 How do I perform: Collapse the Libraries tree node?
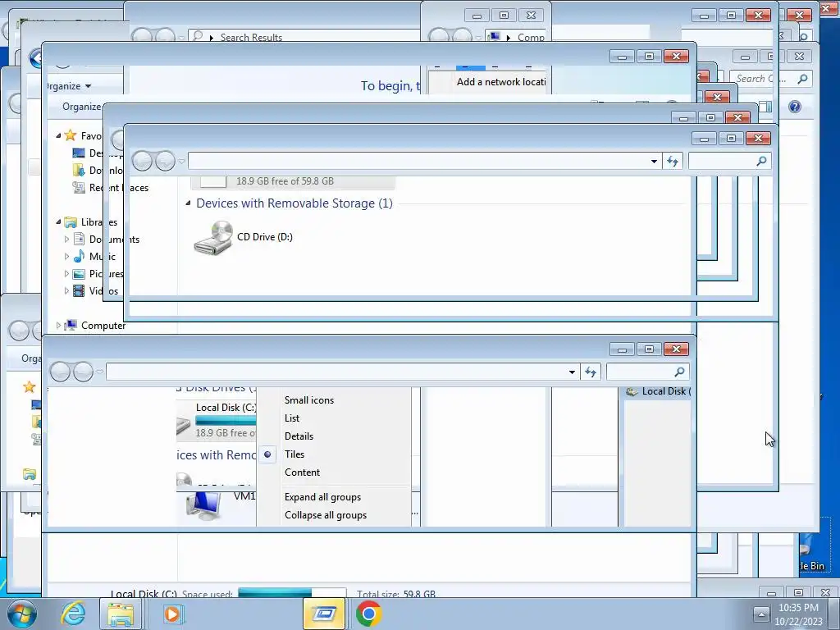pyautogui.click(x=58, y=221)
